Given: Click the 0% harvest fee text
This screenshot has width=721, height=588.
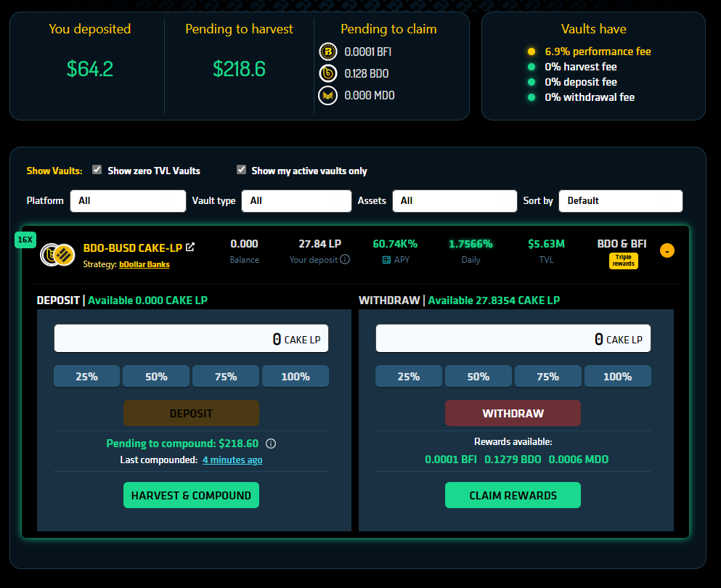Looking at the screenshot, I should (x=581, y=67).
